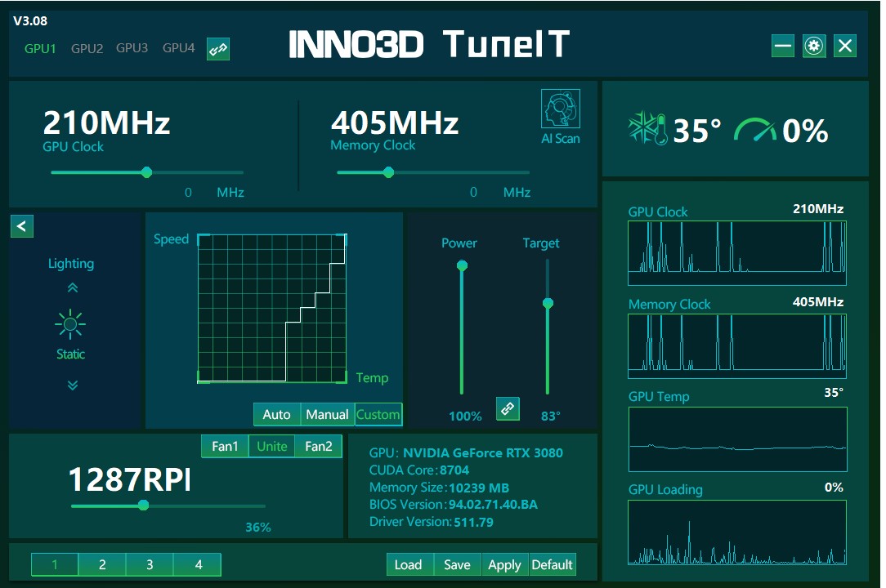Click the Memory Clock monitoring graph
Viewport: 886px width, 588px height.
coord(736,346)
